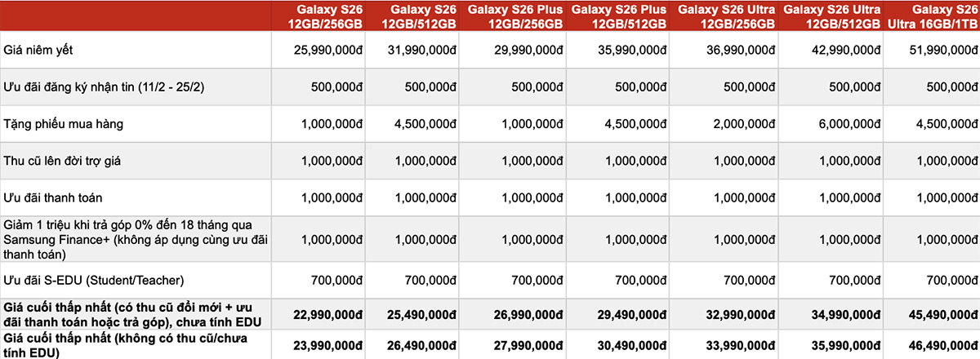Click the 'Ưu đãi thanh toán' row label
Screen dimensions: 980x359
tap(52, 197)
